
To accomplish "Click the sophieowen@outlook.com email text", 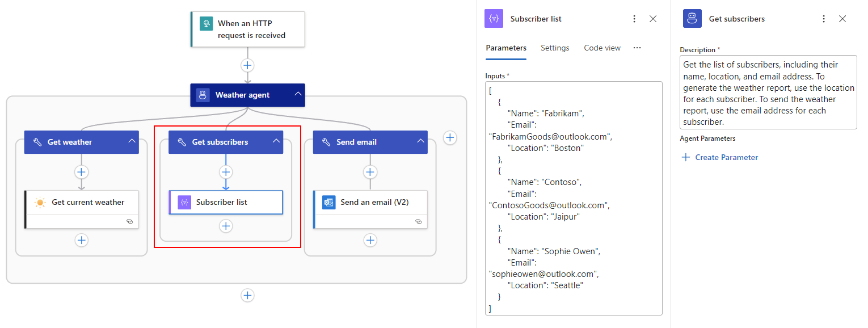I will 543,274.
